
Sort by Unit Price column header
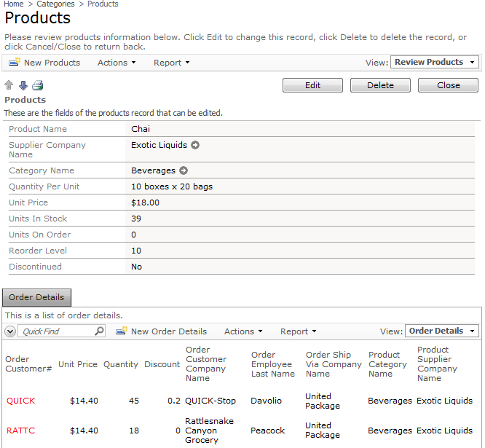[x=78, y=364]
